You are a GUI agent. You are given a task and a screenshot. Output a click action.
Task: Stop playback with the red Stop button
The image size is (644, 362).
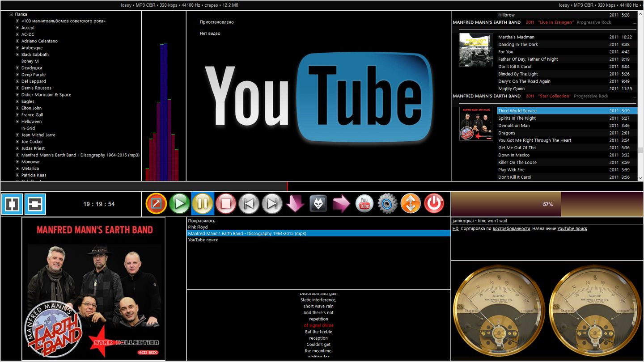pyautogui.click(x=226, y=204)
